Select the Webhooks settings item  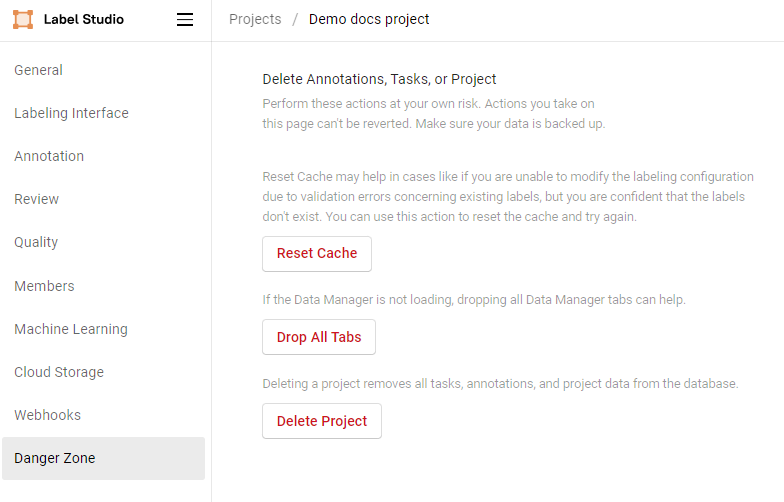47,415
